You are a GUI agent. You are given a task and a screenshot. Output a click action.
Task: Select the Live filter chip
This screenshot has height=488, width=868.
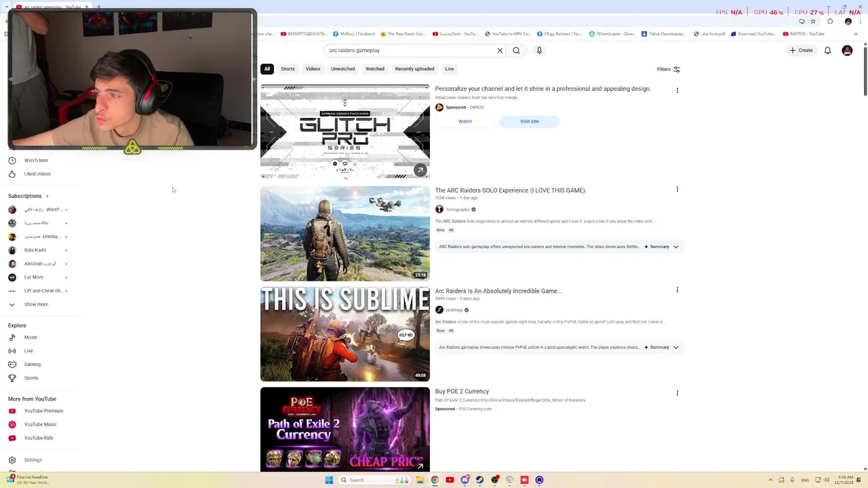[x=450, y=69]
